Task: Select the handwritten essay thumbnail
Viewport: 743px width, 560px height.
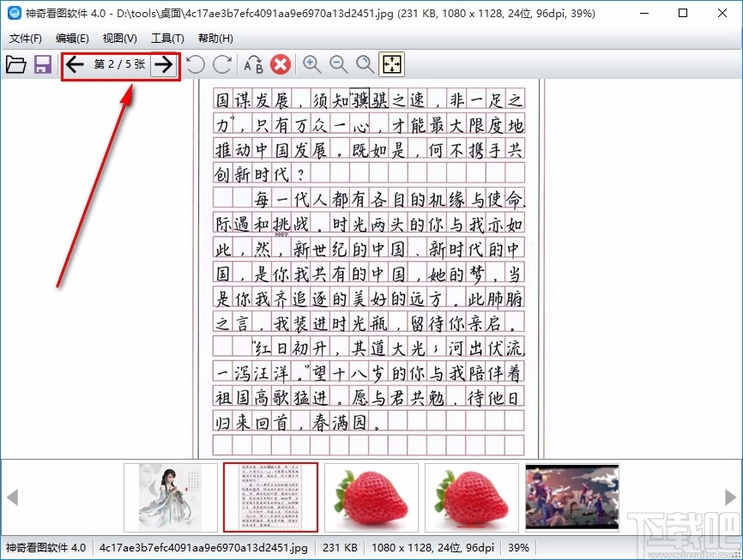Action: [270, 497]
